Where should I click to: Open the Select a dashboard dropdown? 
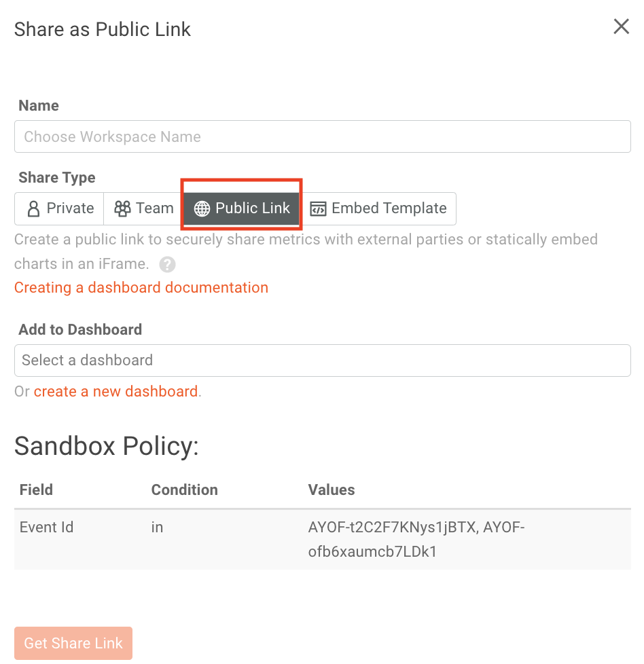coord(322,361)
